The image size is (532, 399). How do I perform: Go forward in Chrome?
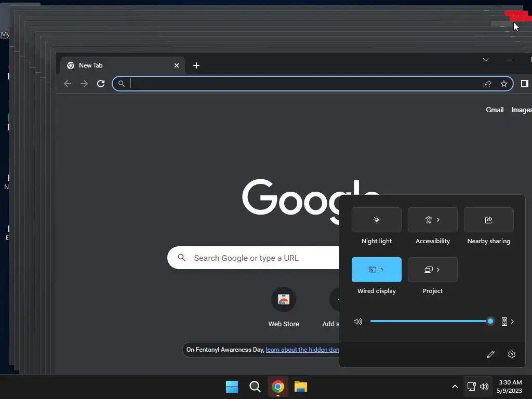point(84,84)
